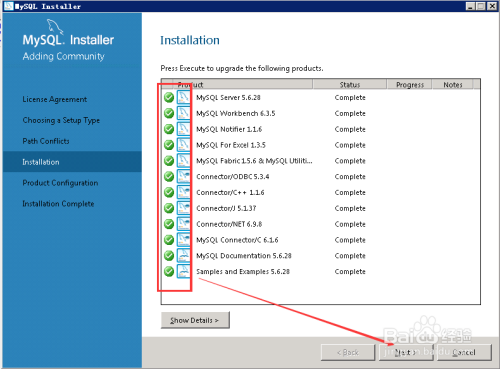Click product icon beside MySQL Workbench 6.3.5
Image resolution: width=500 pixels, height=369 pixels.
[x=183, y=113]
